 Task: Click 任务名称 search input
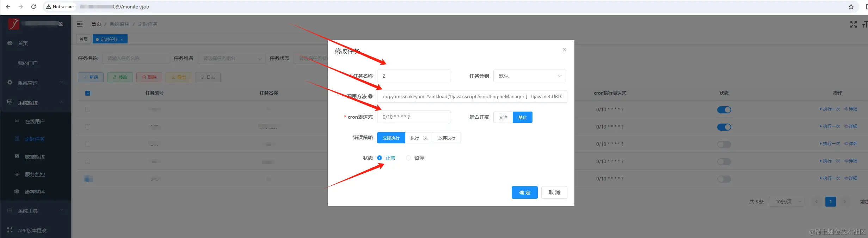coord(136,58)
